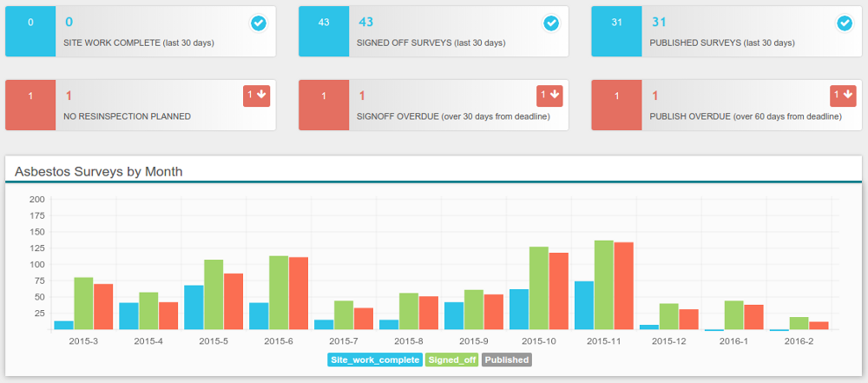This screenshot has width=868, height=383.
Task: Select the Signoff Overdue label text
Action: coord(453,116)
